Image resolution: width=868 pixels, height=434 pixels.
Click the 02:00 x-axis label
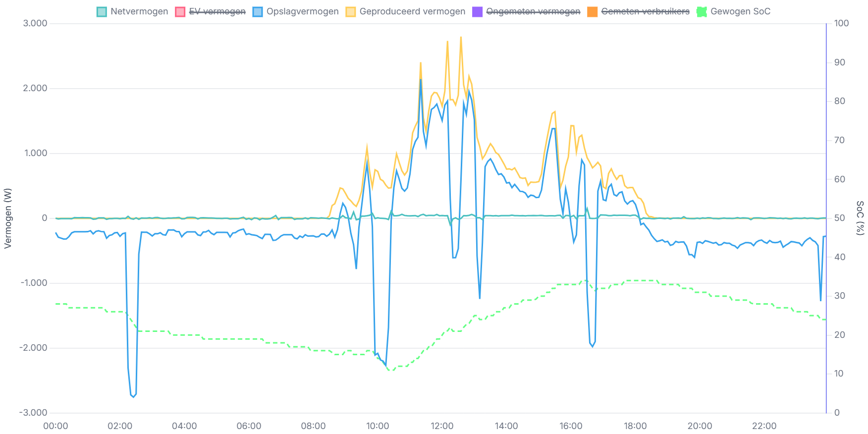[120, 426]
